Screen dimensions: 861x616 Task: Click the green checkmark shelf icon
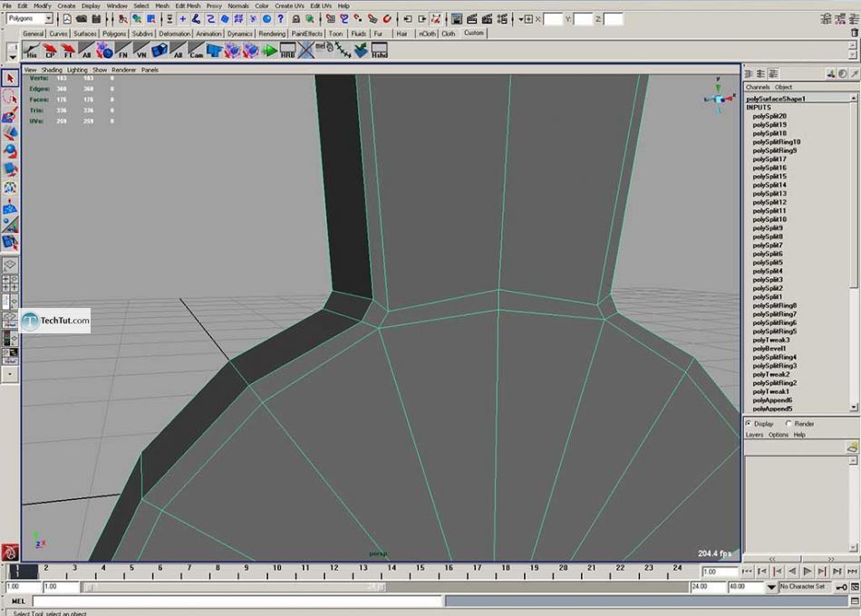361,51
